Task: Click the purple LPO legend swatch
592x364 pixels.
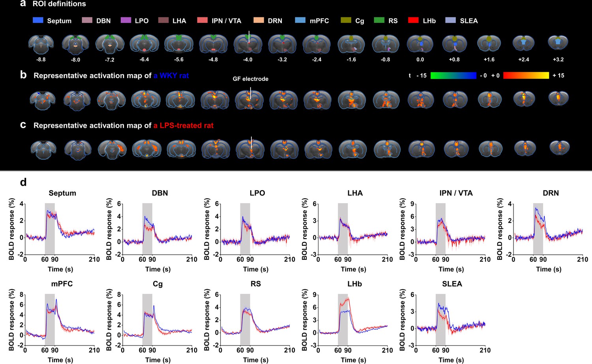Action: coord(126,20)
